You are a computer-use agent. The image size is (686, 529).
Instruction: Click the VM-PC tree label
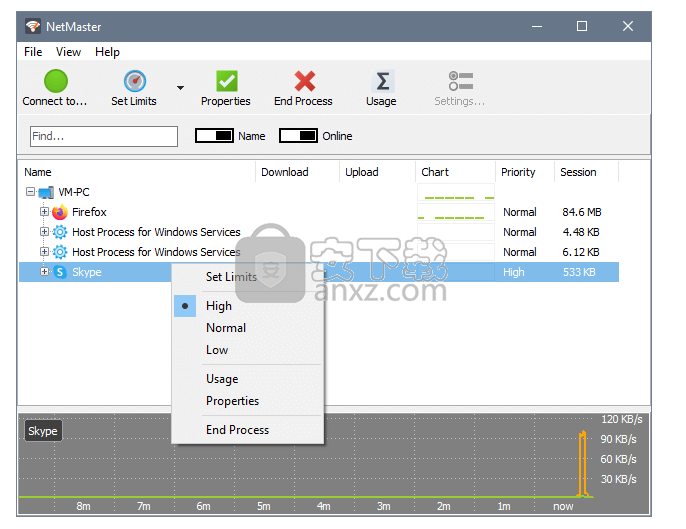pyautogui.click(x=74, y=192)
